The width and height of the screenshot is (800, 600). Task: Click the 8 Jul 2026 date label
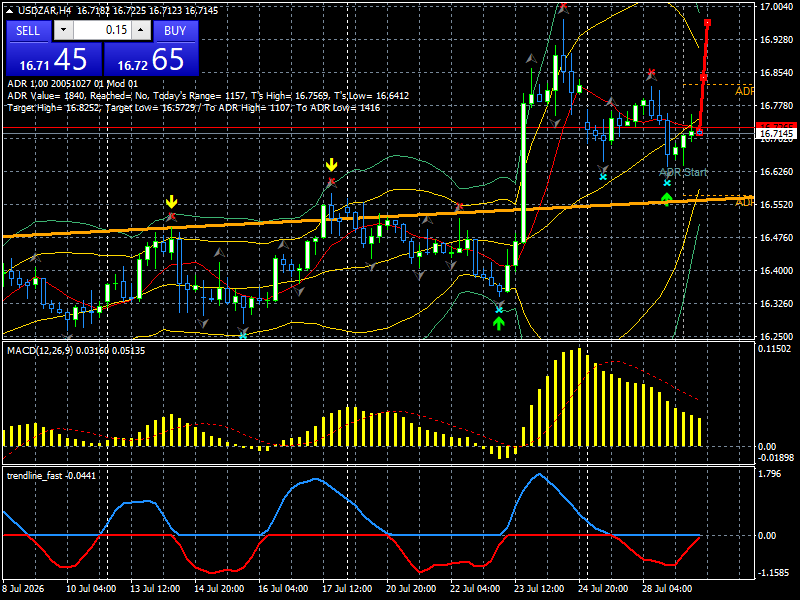[x=23, y=589]
